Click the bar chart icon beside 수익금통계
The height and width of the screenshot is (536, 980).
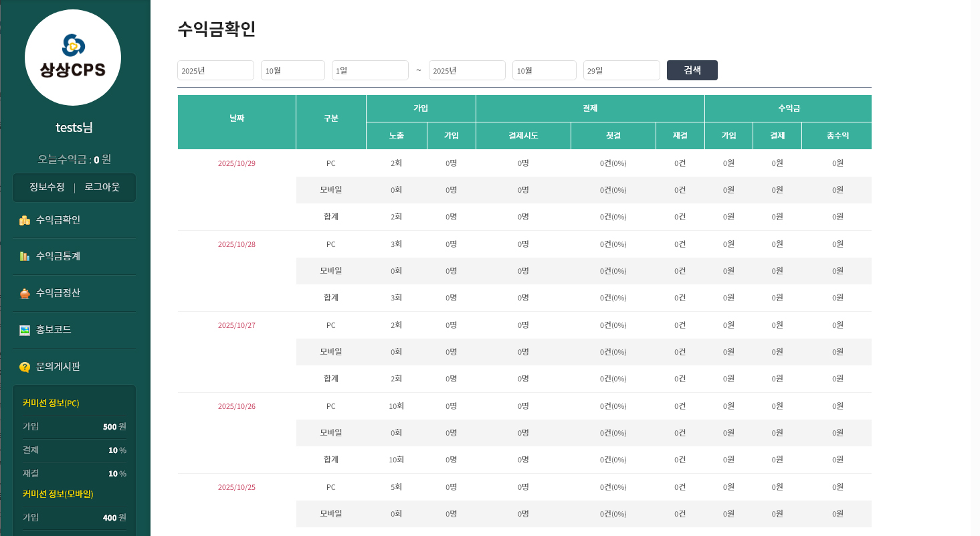tap(25, 256)
